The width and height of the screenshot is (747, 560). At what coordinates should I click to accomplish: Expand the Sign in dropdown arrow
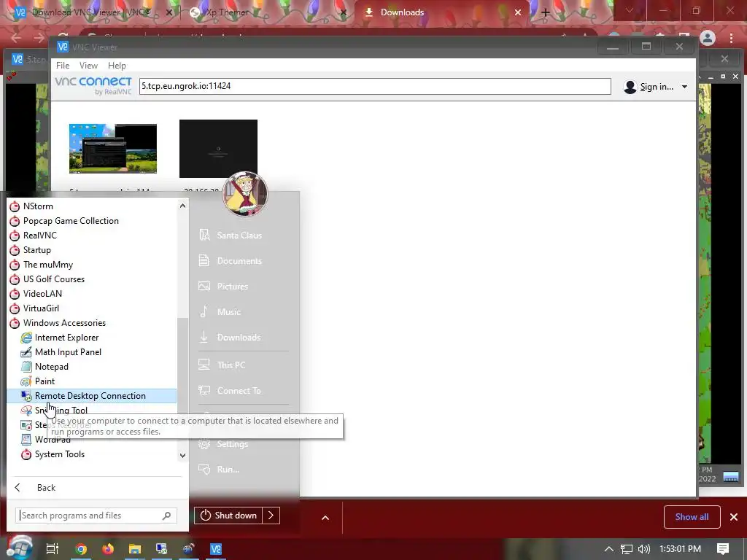pos(684,87)
